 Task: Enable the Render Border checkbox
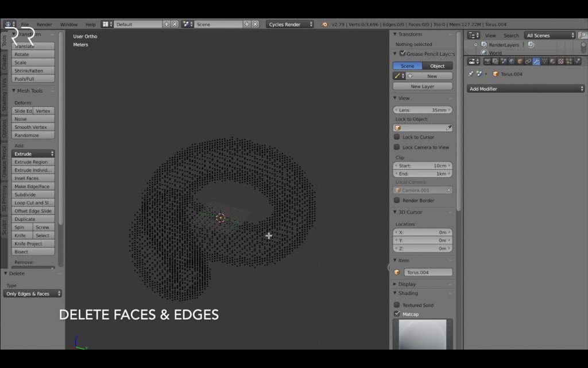click(397, 200)
